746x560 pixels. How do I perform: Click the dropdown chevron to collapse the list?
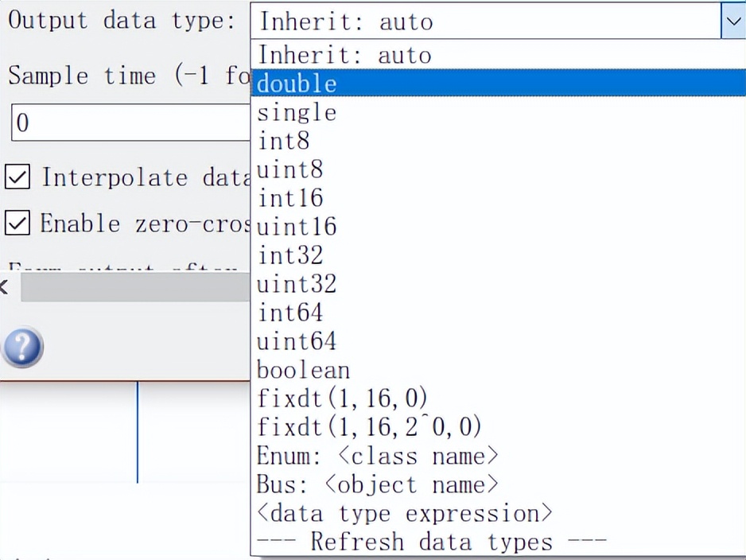733,21
